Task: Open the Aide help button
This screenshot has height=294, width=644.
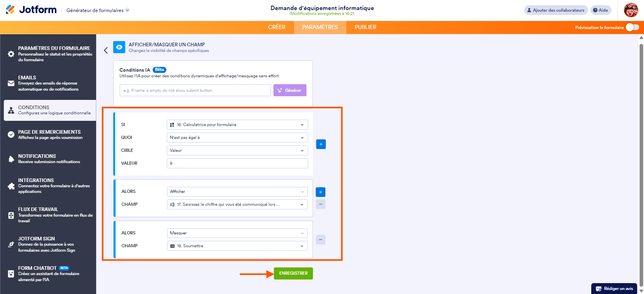Action: (601, 10)
